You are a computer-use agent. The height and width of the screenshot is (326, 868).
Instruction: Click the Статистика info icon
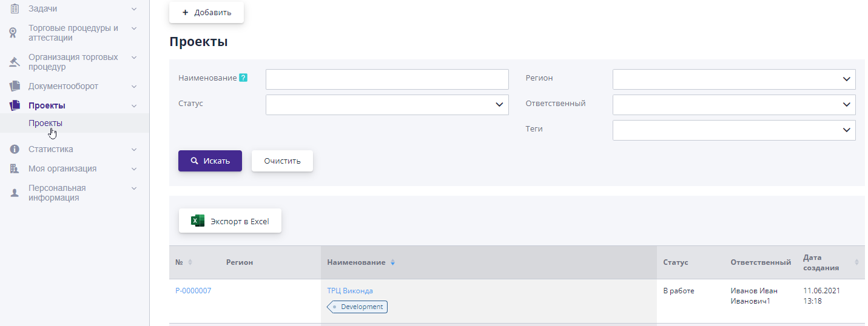pos(15,149)
